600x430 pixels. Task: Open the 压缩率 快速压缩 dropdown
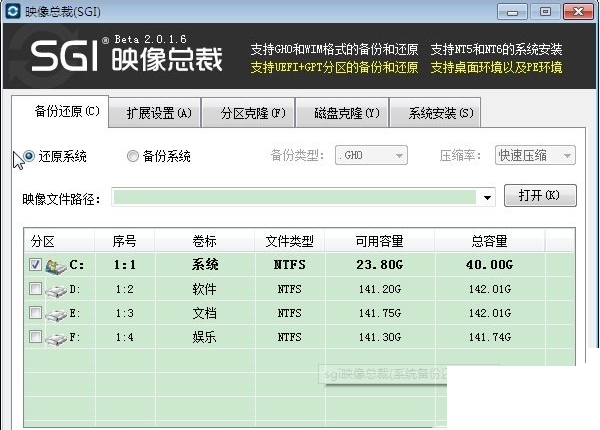tap(535, 155)
